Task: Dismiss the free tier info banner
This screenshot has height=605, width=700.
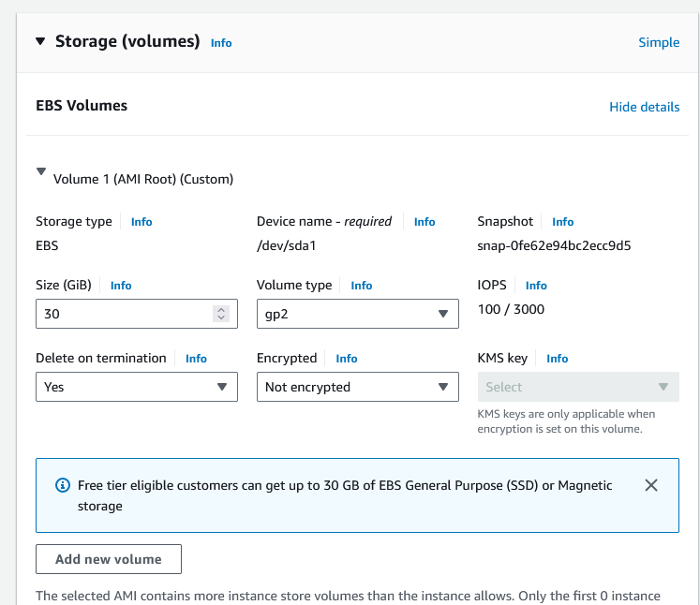Action: point(651,485)
